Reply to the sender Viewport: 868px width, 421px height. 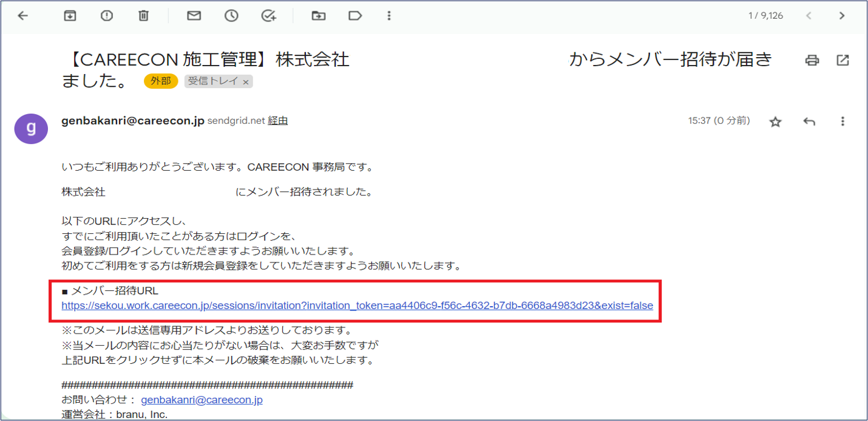pos(809,122)
